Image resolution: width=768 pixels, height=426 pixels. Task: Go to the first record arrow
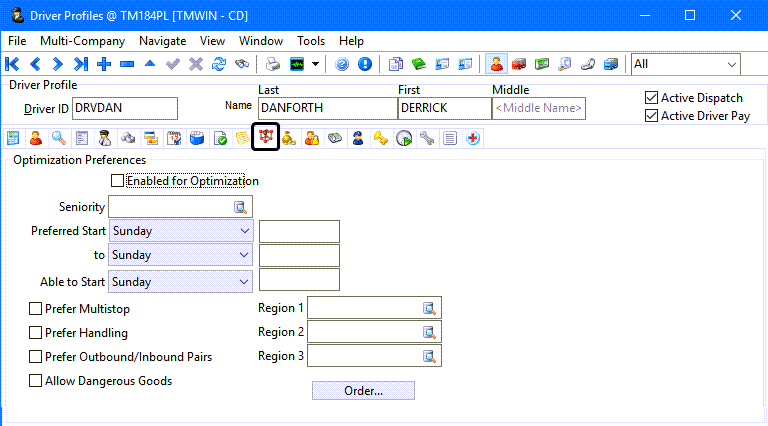pyautogui.click(x=13, y=64)
